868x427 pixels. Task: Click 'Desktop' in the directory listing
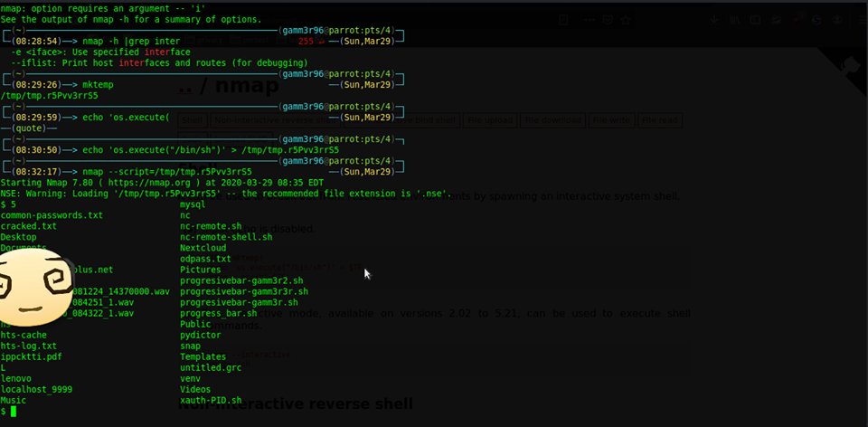(x=18, y=237)
